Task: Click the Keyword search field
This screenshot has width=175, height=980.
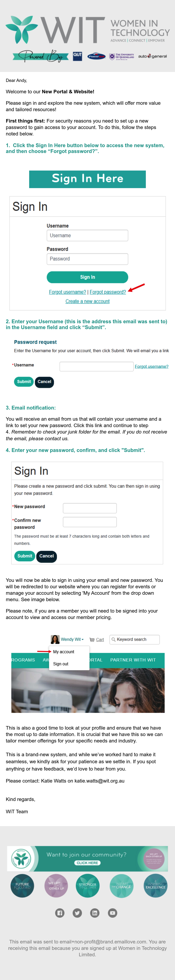Action: [x=134, y=639]
